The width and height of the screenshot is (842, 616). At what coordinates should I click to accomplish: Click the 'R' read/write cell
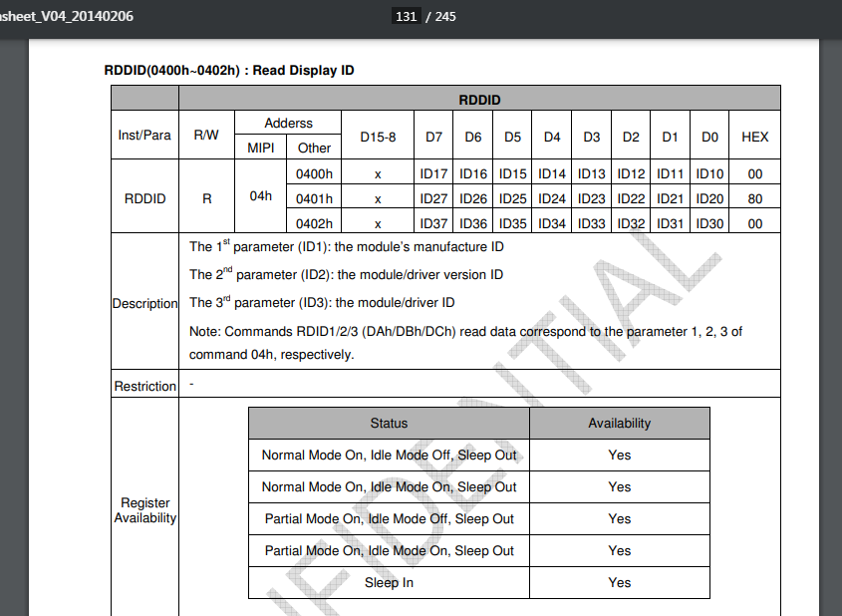[x=206, y=198]
